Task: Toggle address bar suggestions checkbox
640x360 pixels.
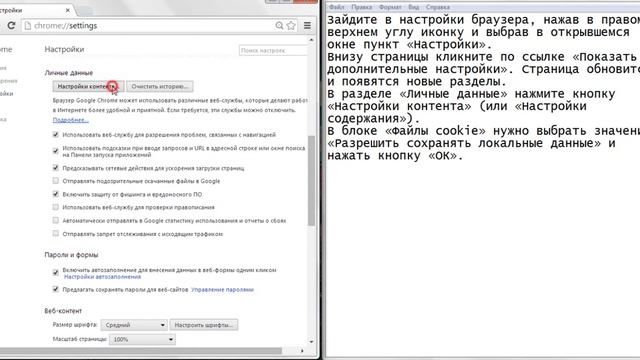Action: click(x=56, y=151)
